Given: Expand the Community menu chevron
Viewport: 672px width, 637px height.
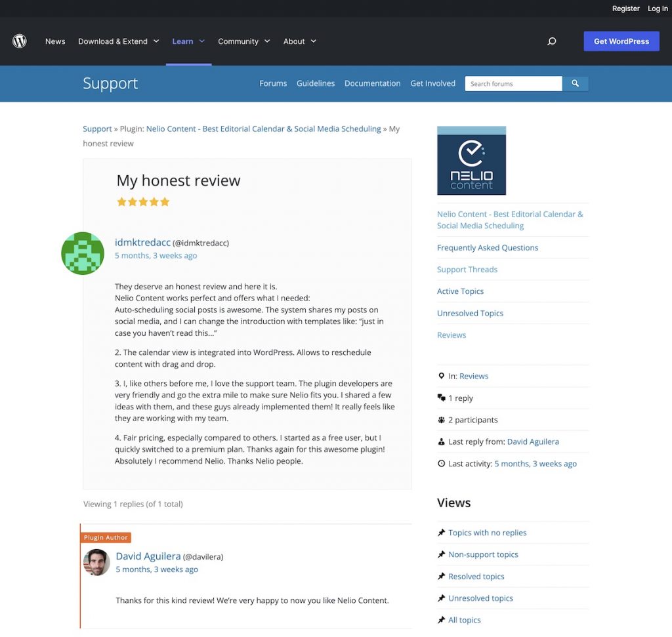Looking at the screenshot, I should click(x=267, y=41).
